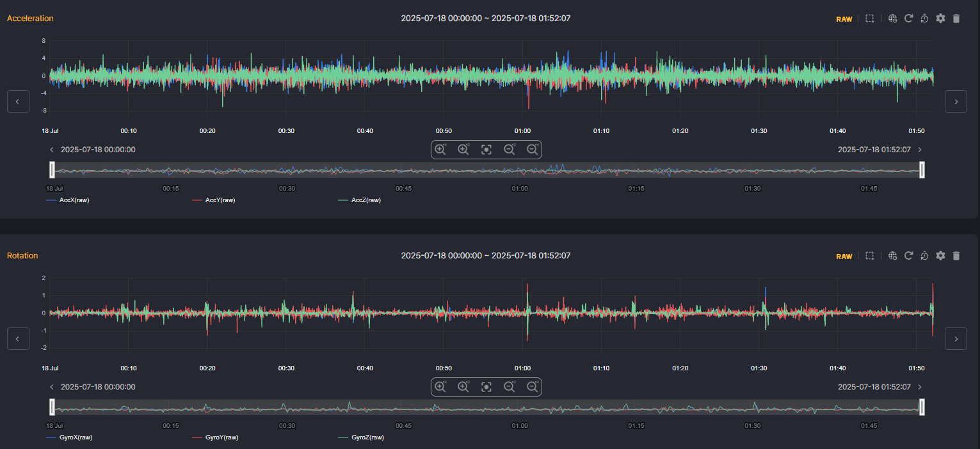Click the center-target zoom icon on Acceleration chart
This screenshot has height=449, width=980.
pos(486,150)
